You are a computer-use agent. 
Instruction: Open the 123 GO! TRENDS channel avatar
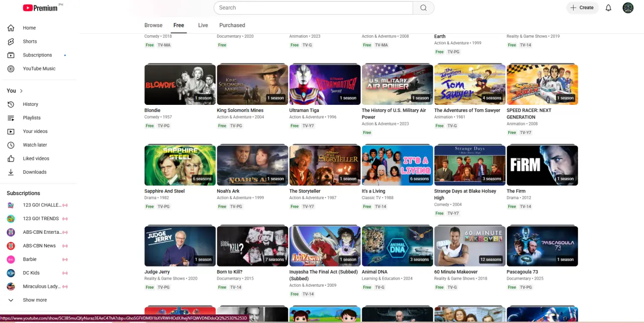point(11,219)
